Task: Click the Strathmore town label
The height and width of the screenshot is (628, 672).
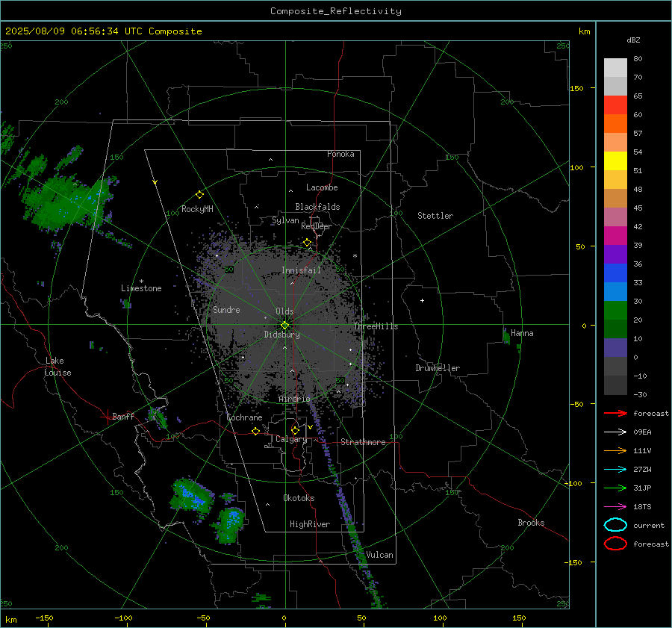Action: (363, 442)
